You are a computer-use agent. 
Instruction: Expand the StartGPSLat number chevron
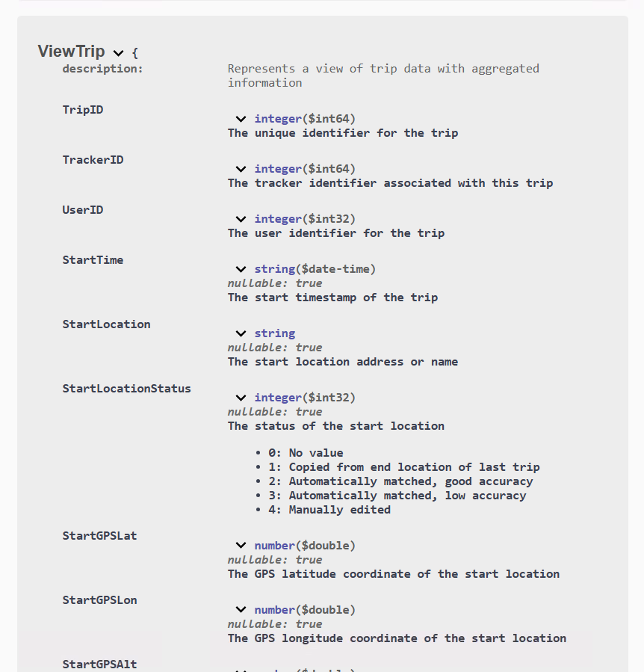[241, 546]
